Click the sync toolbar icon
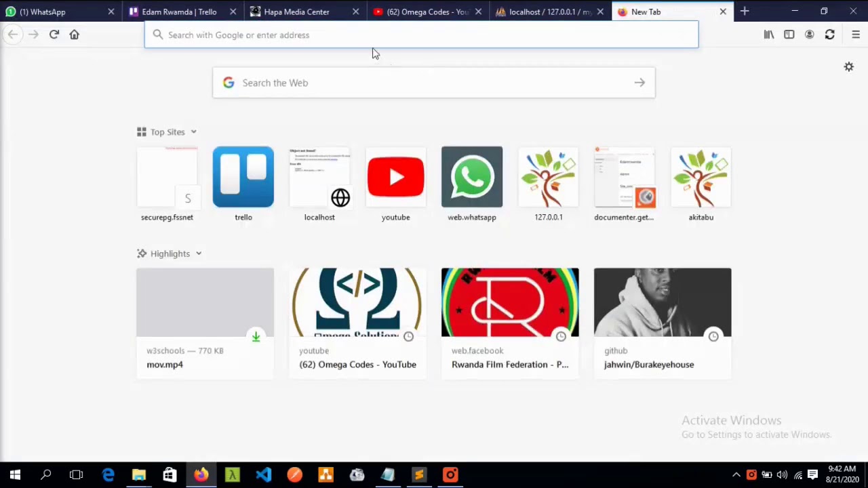 [830, 35]
